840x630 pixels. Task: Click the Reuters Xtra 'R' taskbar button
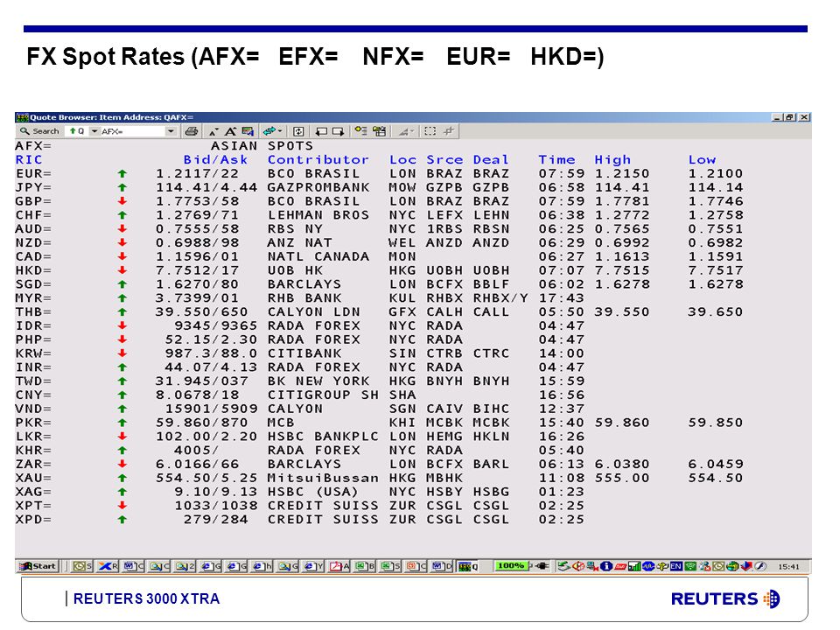(108, 566)
